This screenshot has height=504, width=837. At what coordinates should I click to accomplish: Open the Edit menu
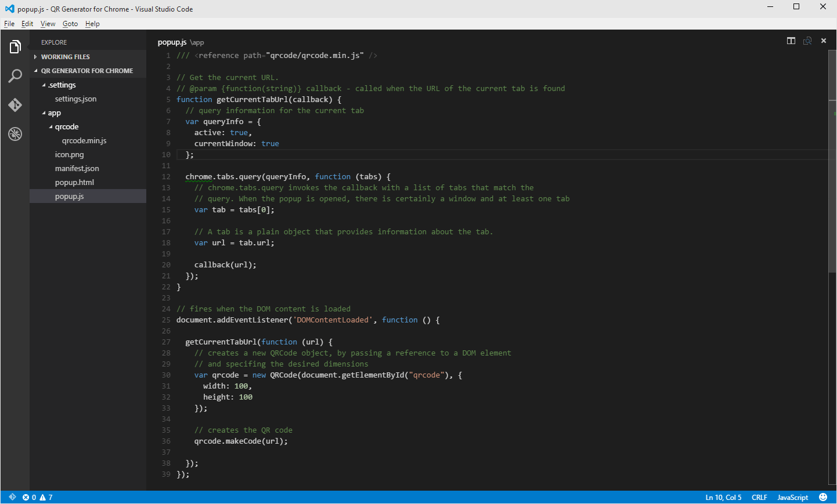coord(27,24)
